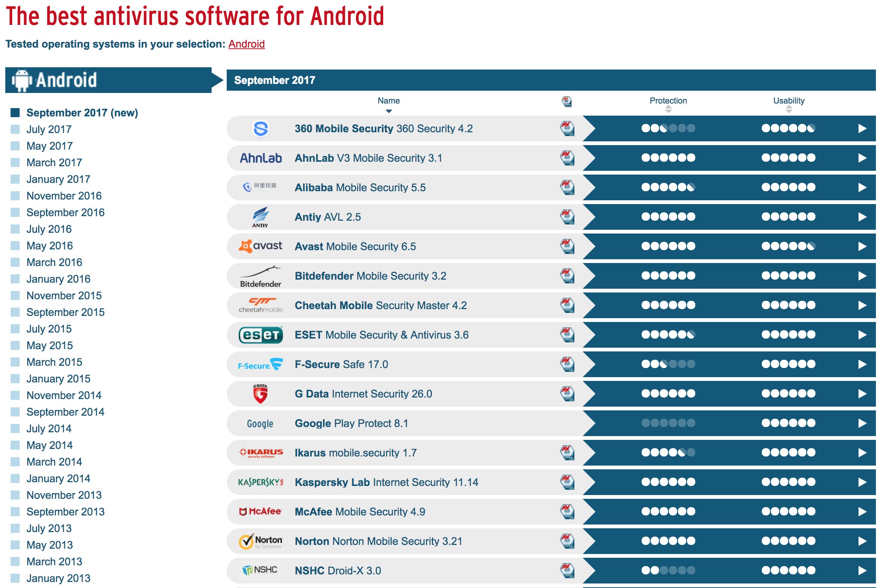Click the G Data shield logo
Image resolution: width=888 pixels, height=588 pixels.
coord(260,394)
